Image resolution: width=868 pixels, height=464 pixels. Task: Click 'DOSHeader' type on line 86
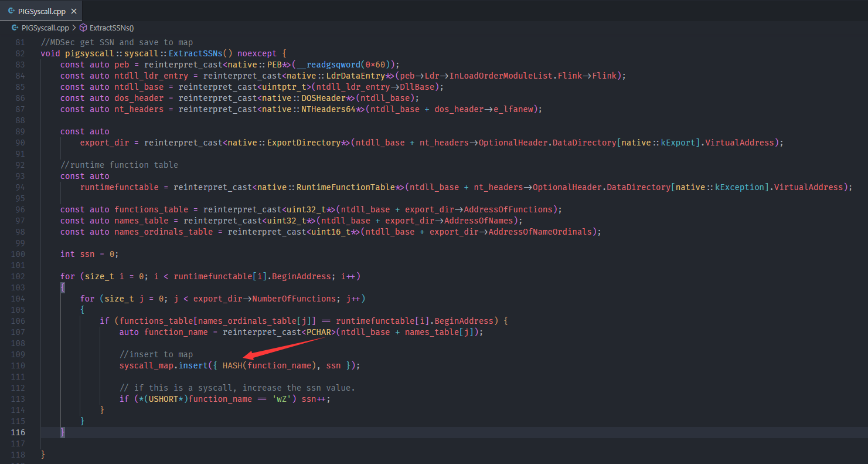324,98
